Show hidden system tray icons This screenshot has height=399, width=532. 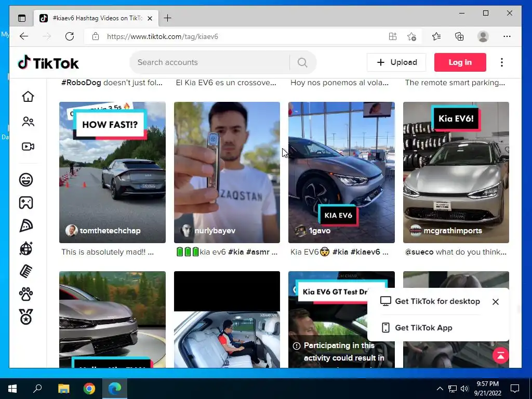tap(440, 389)
